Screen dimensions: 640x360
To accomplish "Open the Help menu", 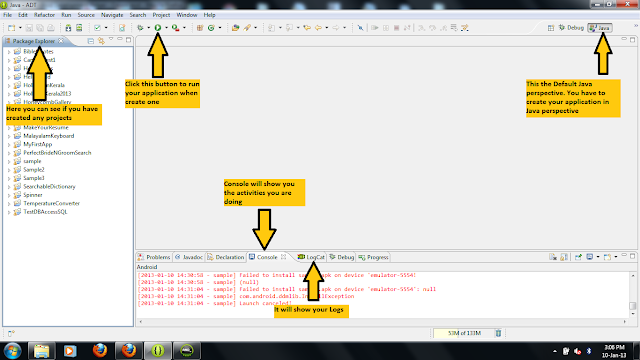I will [209, 15].
